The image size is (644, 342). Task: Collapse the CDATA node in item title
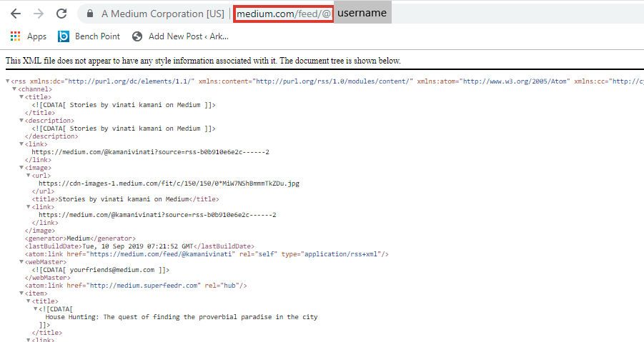[35, 309]
